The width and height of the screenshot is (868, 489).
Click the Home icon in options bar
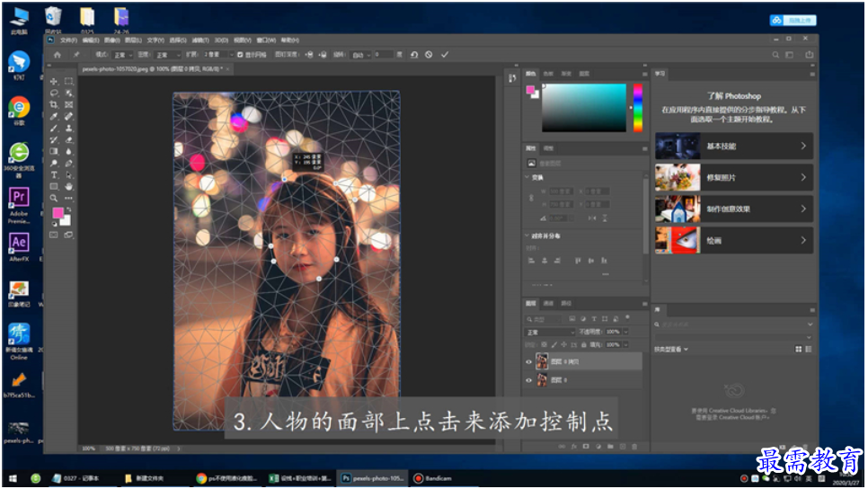57,55
